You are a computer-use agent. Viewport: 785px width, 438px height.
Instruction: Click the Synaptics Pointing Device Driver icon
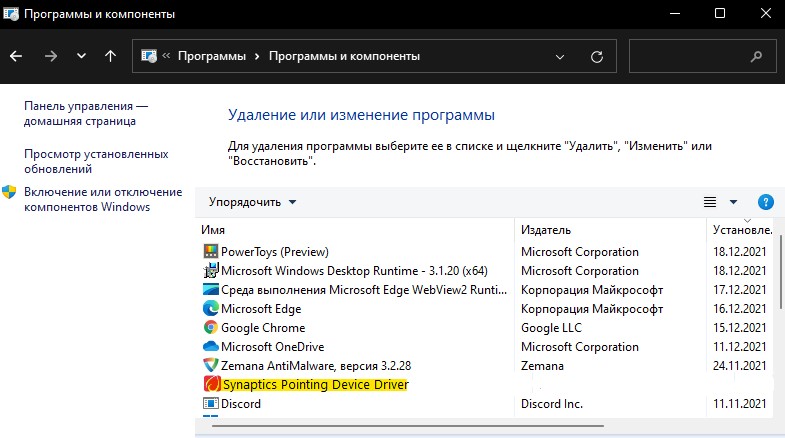point(212,384)
